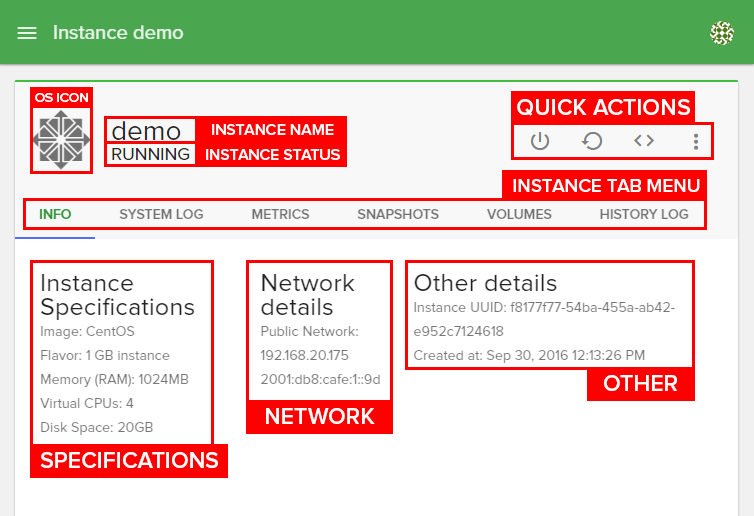Click the IPv6 address starting with 2001:db8
The height and width of the screenshot is (516, 754).
(320, 379)
